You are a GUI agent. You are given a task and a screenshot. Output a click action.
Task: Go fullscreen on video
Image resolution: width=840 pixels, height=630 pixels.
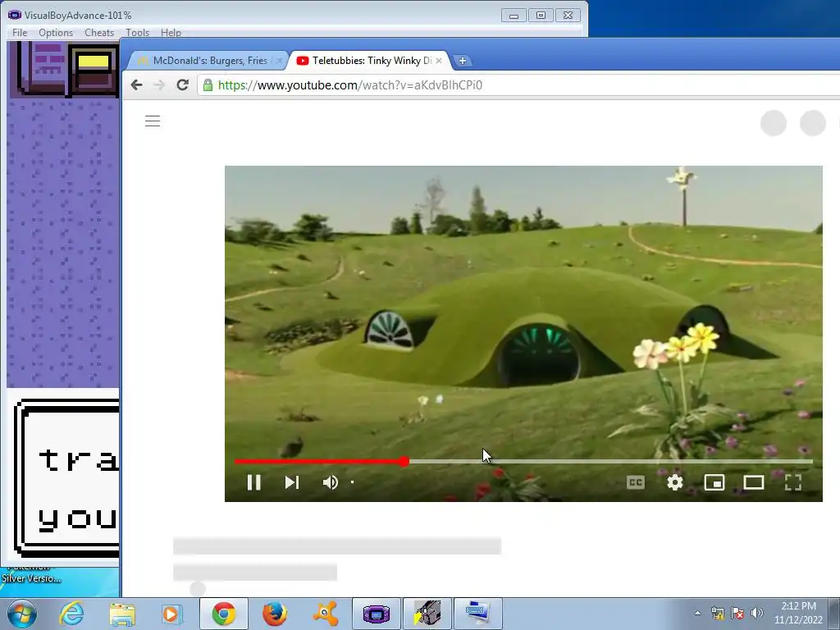793,482
